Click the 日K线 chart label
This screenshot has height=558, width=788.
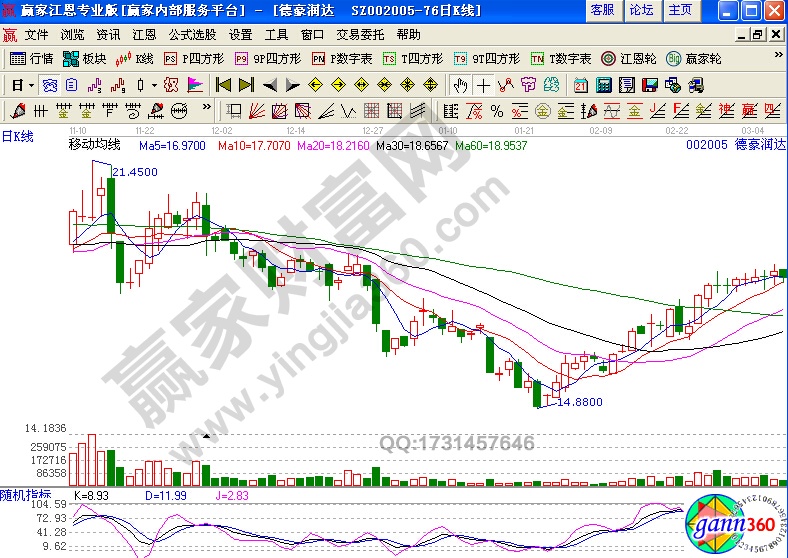(x=18, y=136)
